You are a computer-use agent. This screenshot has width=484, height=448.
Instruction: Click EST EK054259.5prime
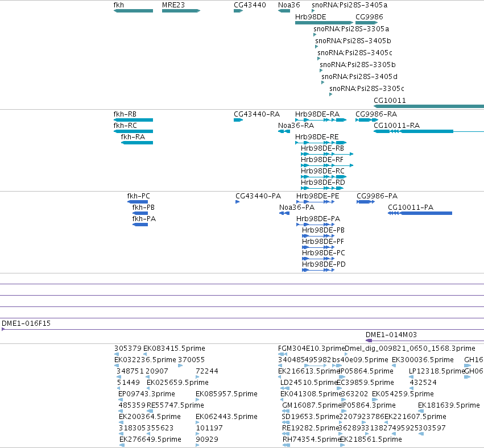coord(375,400)
